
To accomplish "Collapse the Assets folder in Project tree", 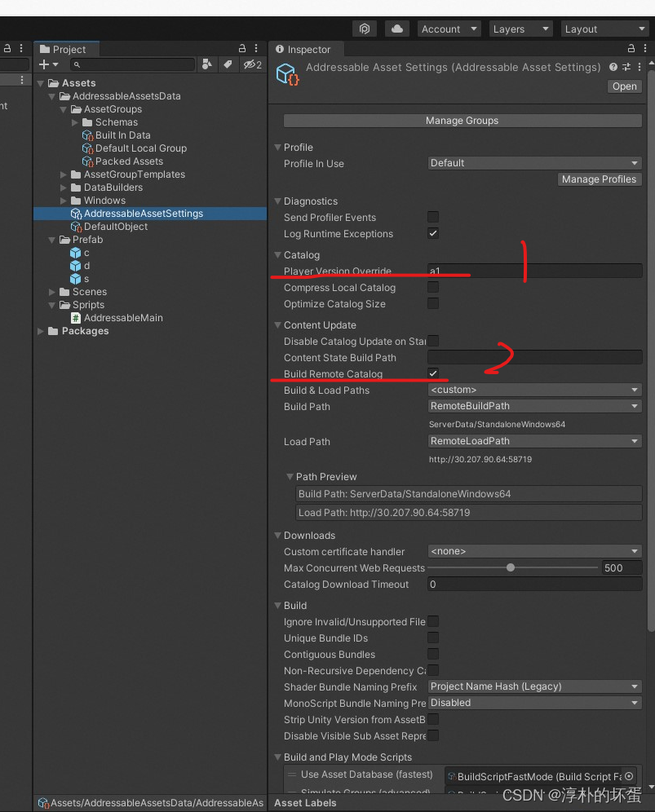I will click(41, 82).
